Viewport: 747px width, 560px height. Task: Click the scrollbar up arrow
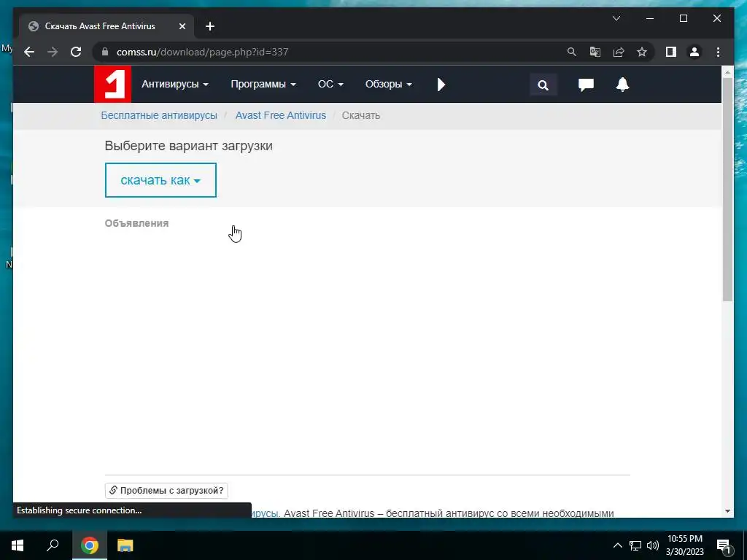tap(727, 72)
